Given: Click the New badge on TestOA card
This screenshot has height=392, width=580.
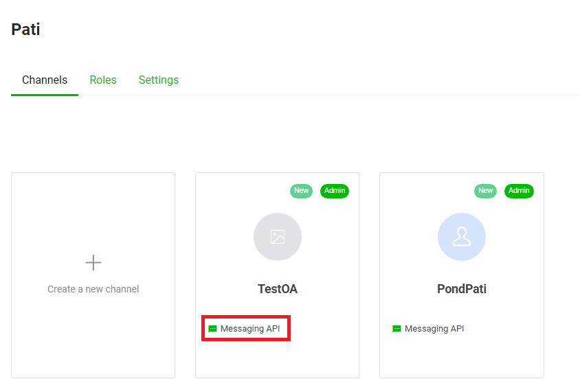Looking at the screenshot, I should pyautogui.click(x=301, y=191).
